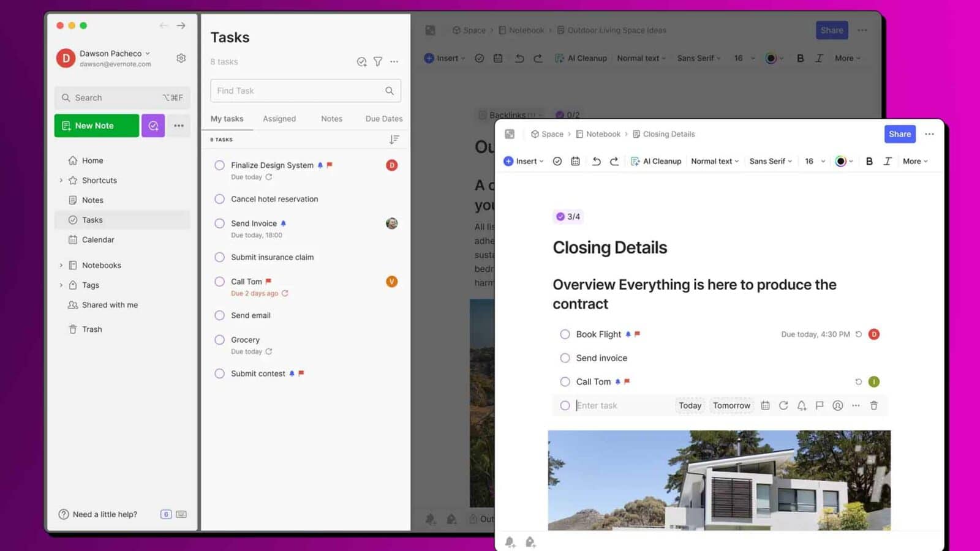
Task: Switch to the Due Dates tab
Action: pos(383,119)
